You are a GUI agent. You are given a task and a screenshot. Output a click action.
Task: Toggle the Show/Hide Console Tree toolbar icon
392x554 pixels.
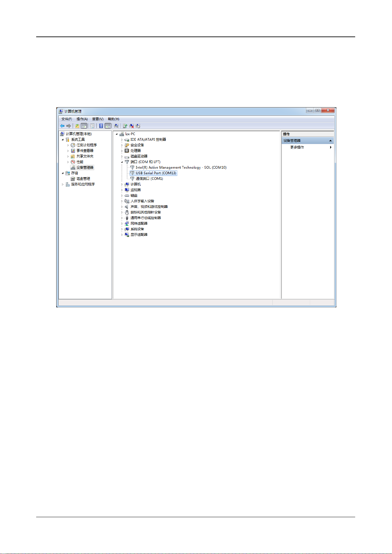pos(84,126)
